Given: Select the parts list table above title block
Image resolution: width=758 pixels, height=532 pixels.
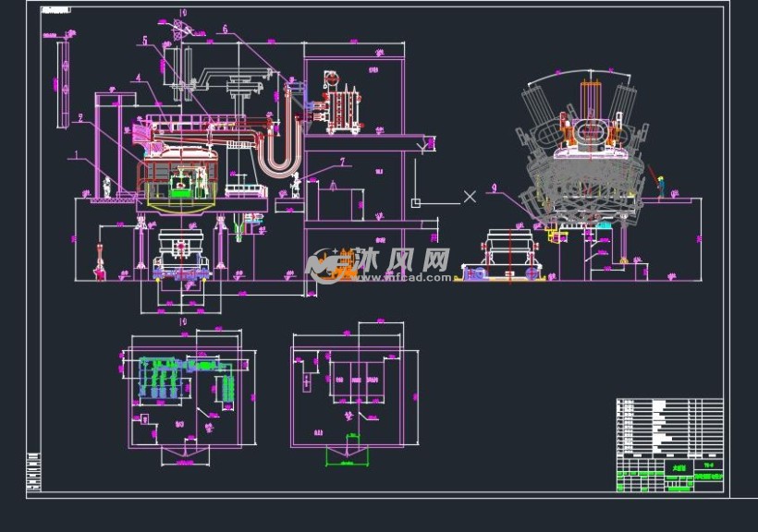Looking at the screenshot, I should tap(669, 427).
